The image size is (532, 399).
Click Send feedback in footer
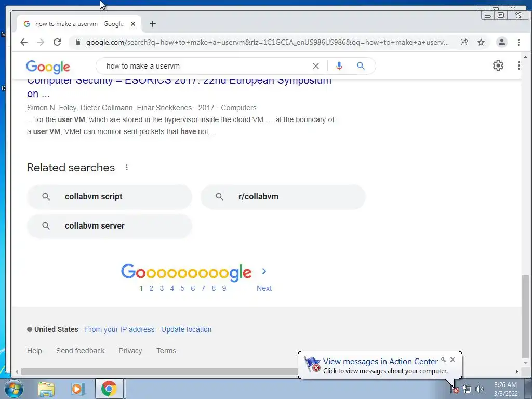click(x=81, y=351)
